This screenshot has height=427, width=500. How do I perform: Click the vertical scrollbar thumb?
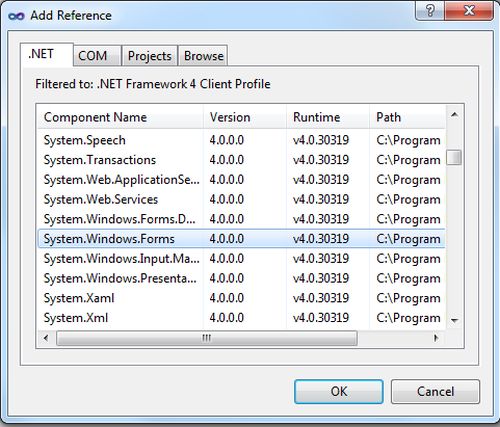(x=454, y=157)
